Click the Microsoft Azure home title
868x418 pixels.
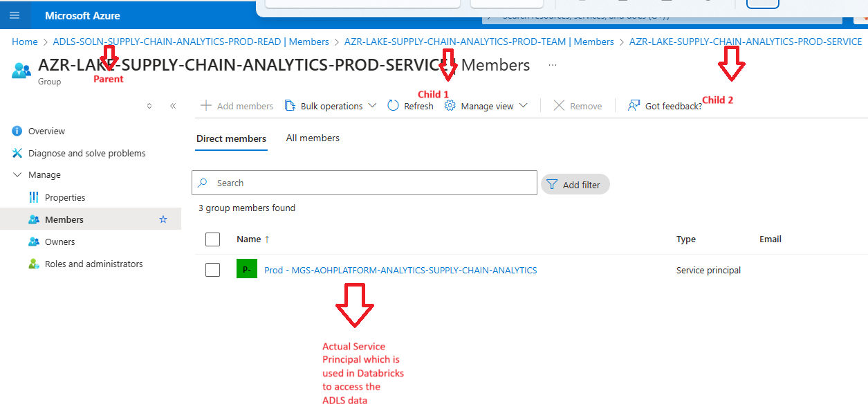point(82,15)
